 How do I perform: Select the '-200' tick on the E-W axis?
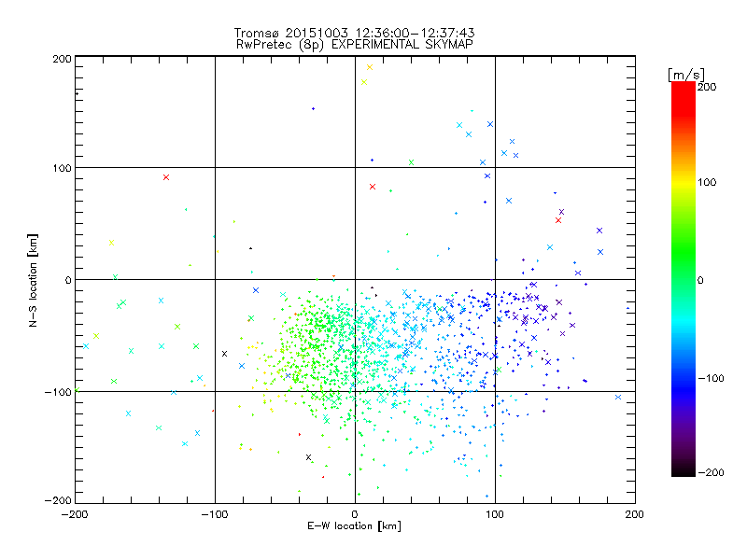pos(75,514)
